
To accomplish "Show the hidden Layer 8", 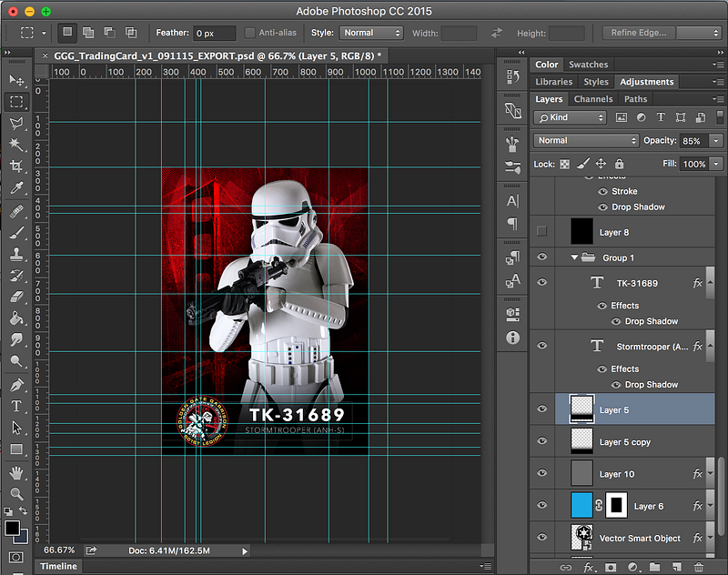I will point(541,231).
